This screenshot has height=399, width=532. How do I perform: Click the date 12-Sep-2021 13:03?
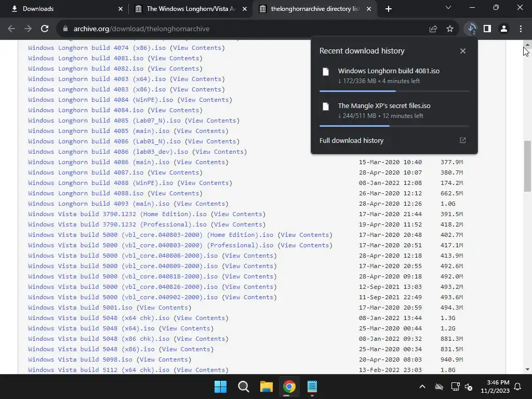point(390,287)
